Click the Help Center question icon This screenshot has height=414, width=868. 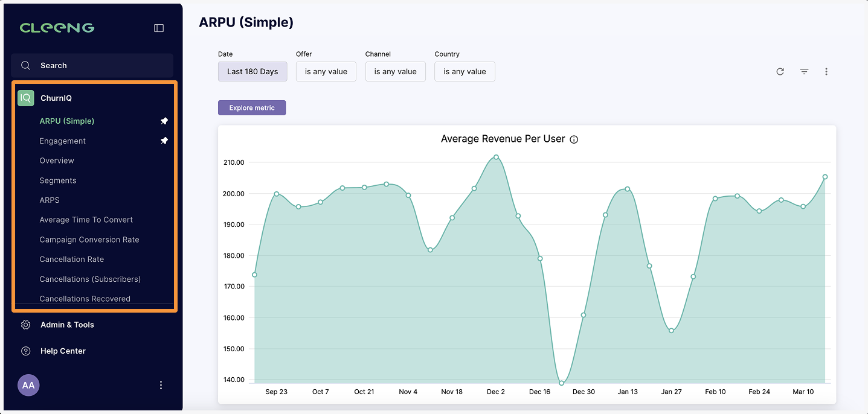[x=25, y=351]
